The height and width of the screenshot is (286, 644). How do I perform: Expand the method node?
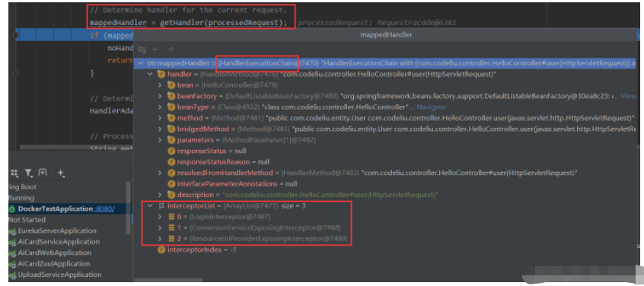[x=160, y=118]
